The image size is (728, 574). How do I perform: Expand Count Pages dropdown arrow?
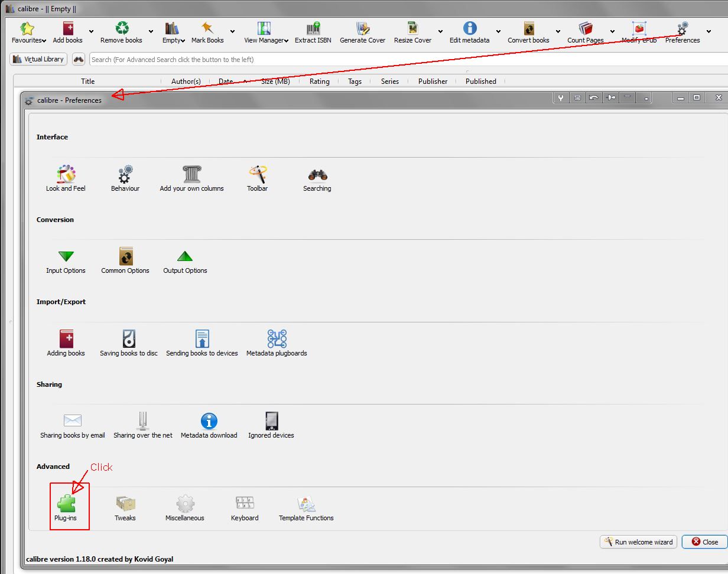tap(612, 31)
